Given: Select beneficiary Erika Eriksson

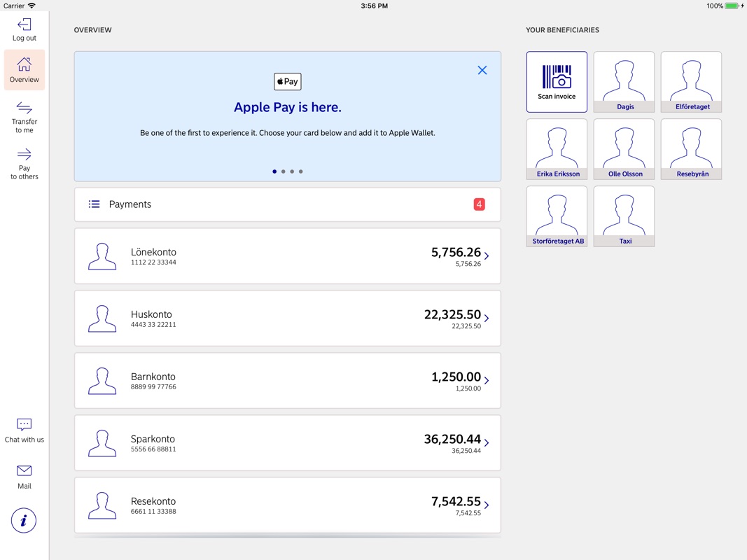Looking at the screenshot, I should [x=557, y=148].
